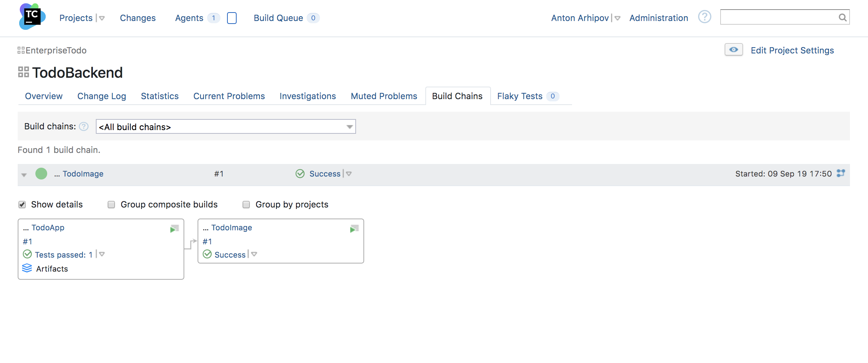Switch to the Statistics tab
This screenshot has width=868, height=363.
tap(160, 96)
